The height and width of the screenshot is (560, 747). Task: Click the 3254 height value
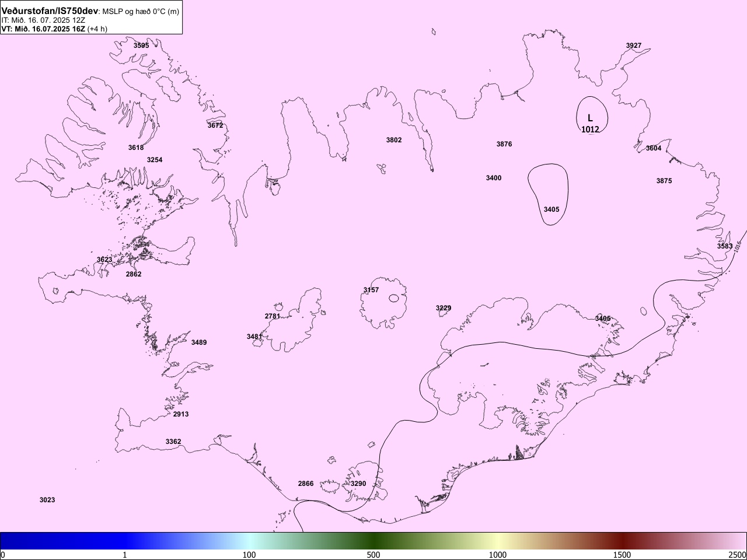coord(155,160)
